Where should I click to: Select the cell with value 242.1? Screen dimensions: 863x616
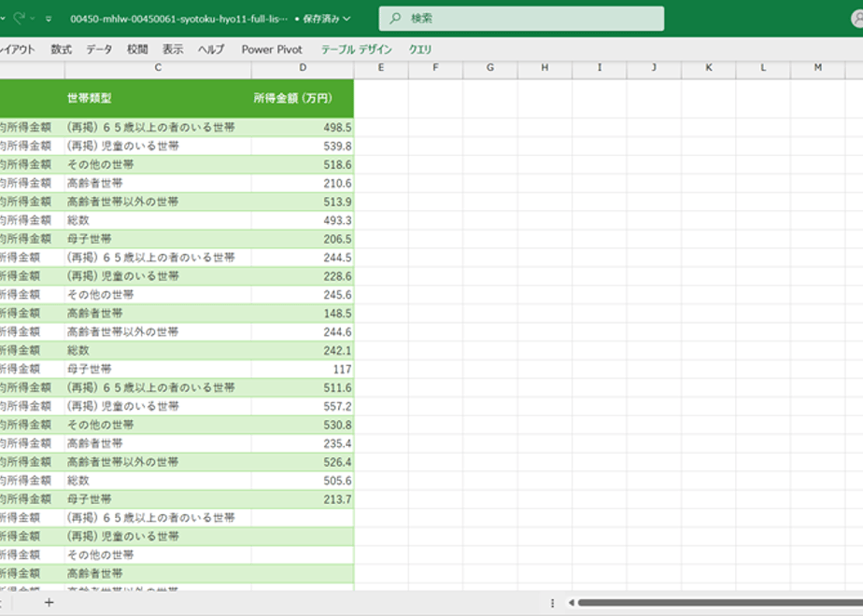coord(303,350)
